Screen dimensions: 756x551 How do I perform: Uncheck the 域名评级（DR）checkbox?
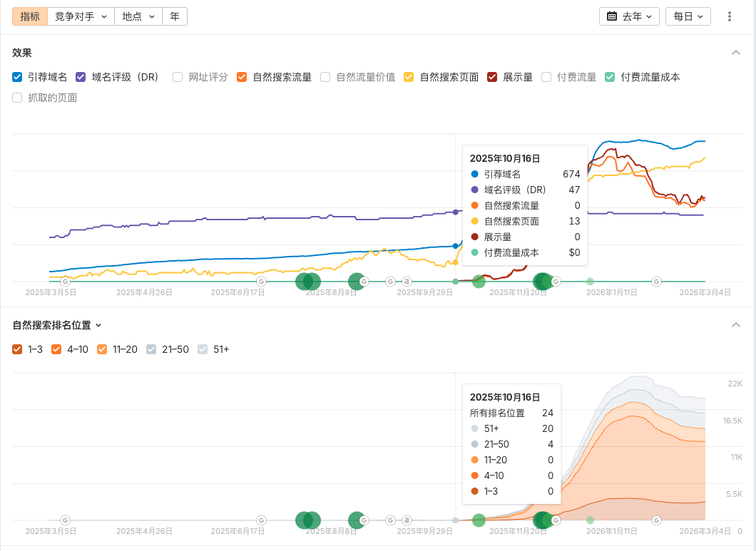click(x=81, y=77)
